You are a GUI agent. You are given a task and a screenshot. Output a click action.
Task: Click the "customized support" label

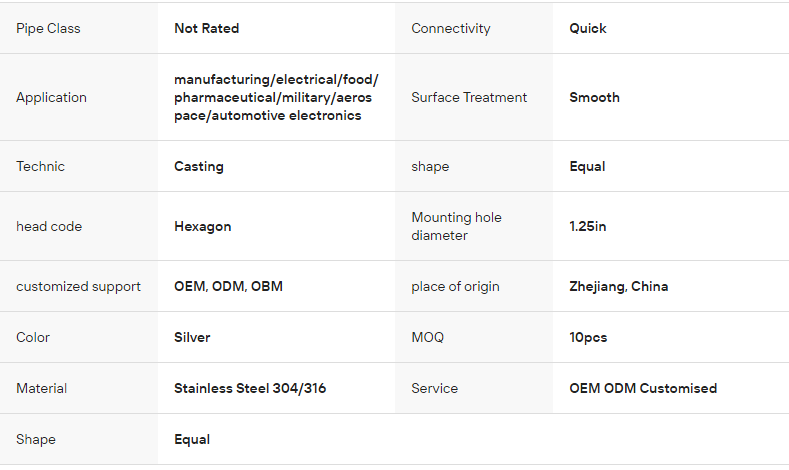click(x=78, y=286)
